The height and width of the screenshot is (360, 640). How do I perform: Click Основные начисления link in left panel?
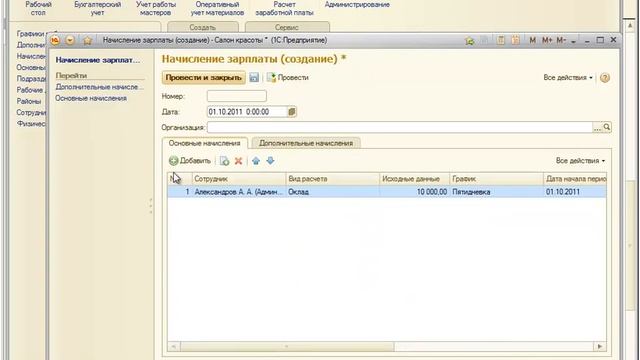pos(91,98)
